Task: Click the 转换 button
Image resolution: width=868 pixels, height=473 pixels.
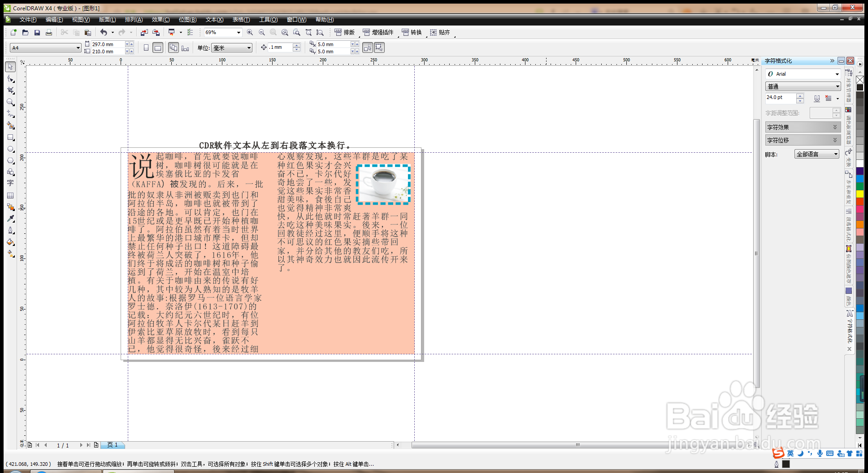Action: tap(412, 32)
